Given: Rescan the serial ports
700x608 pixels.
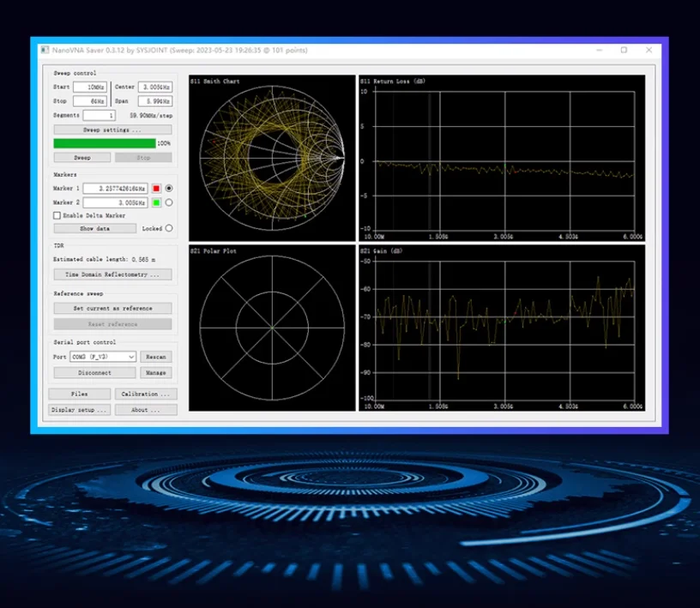Looking at the screenshot, I should click(x=156, y=357).
